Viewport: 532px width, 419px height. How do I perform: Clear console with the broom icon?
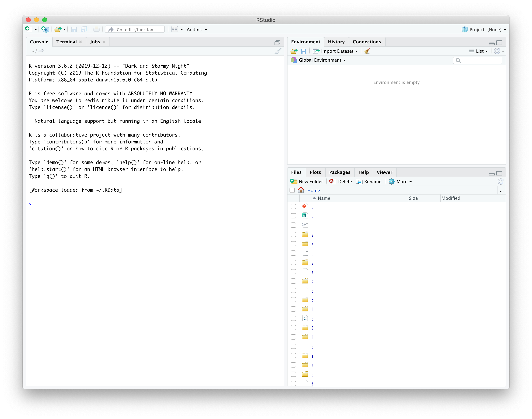278,51
